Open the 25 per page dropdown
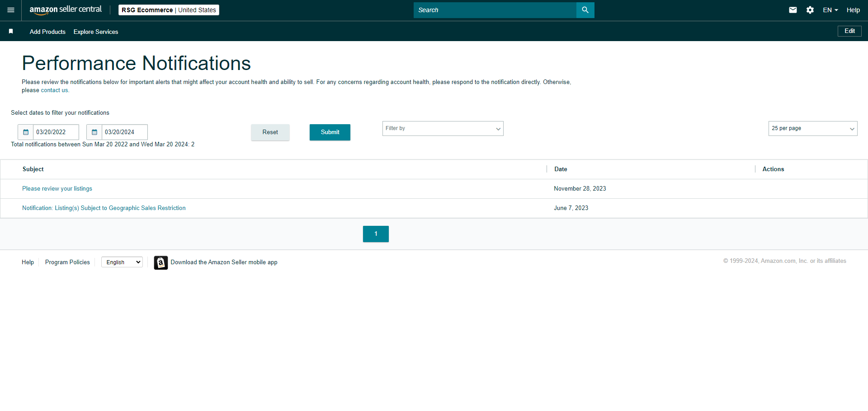 pyautogui.click(x=812, y=128)
